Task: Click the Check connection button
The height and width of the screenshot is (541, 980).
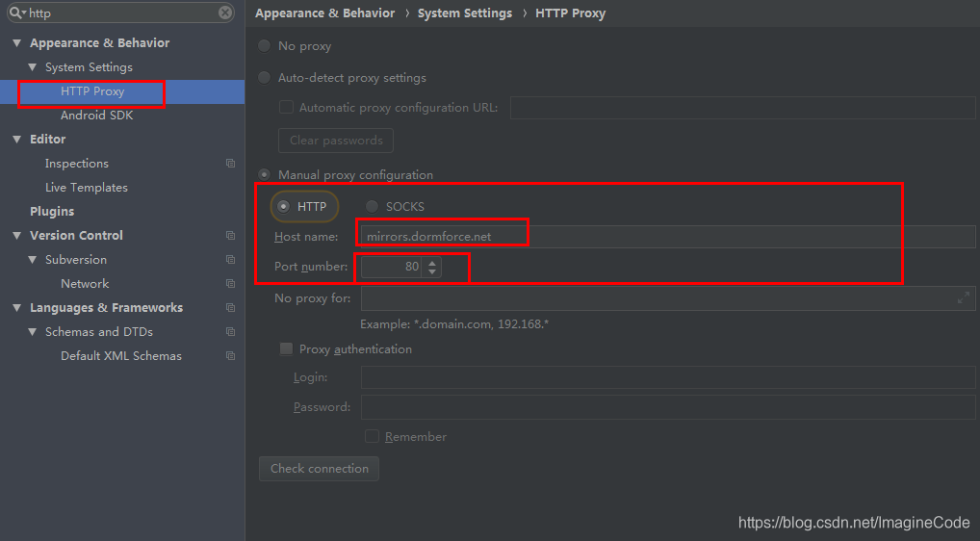Action: (319, 469)
